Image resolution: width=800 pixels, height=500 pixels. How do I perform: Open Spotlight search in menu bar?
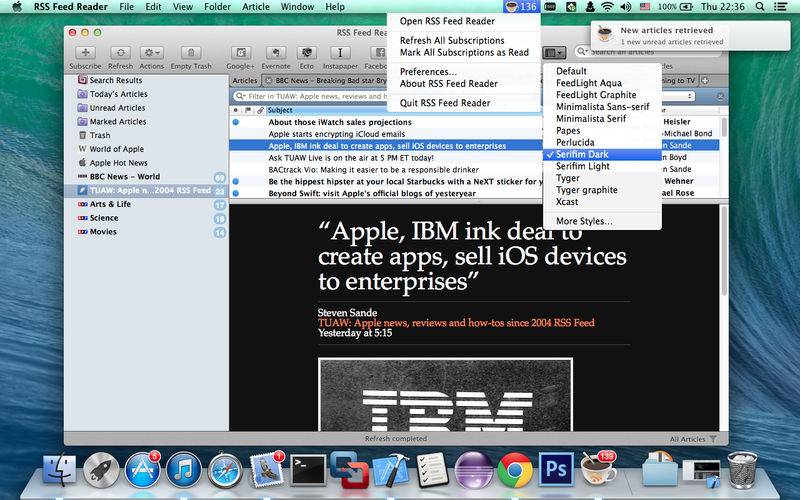[x=760, y=7]
